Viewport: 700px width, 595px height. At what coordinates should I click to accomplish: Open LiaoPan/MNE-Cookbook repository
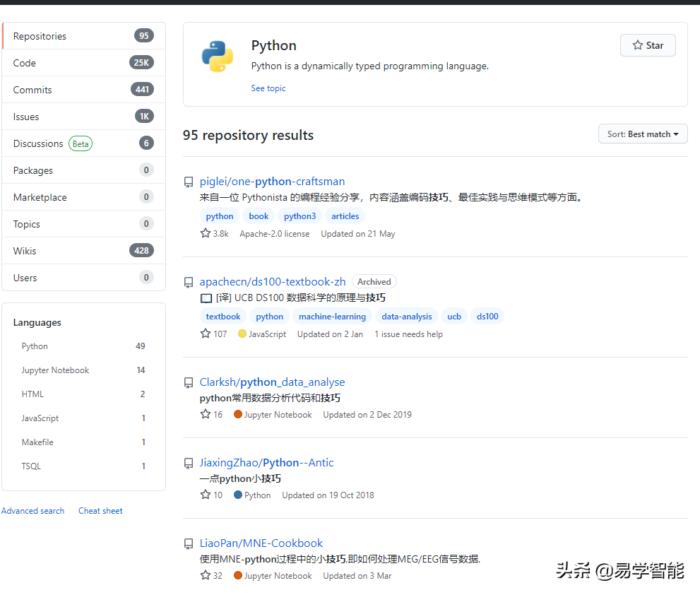click(261, 543)
